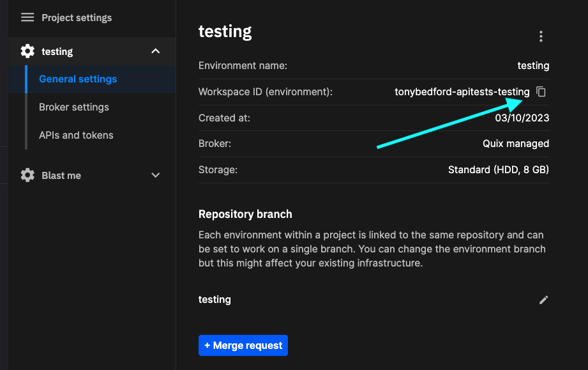The width and height of the screenshot is (588, 370).
Task: Open the three-dot options menu for testing
Action: (541, 36)
